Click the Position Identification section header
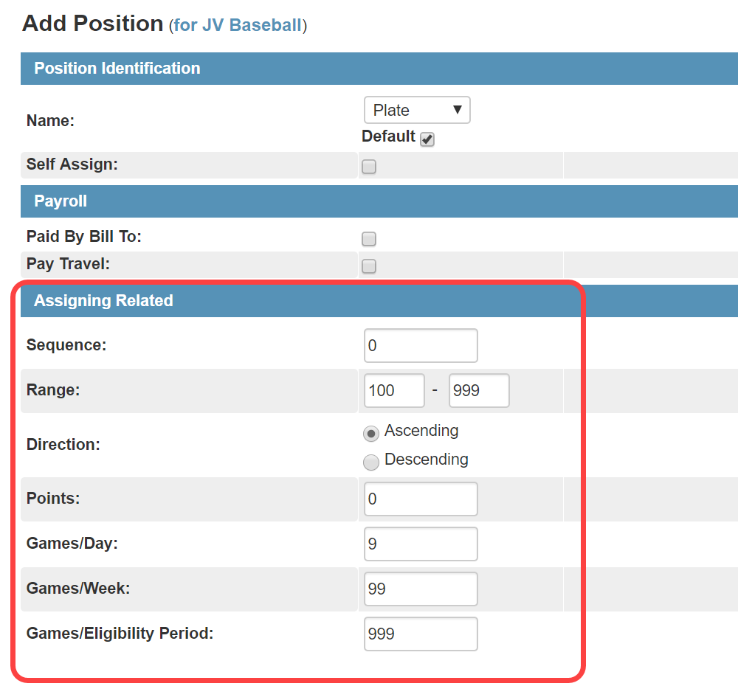The width and height of the screenshot is (738, 700). [x=379, y=69]
